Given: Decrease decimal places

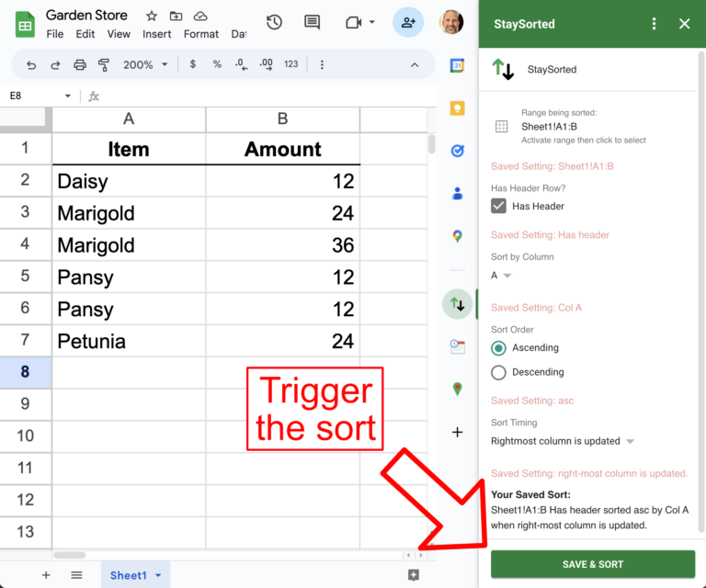Looking at the screenshot, I should 242,64.
